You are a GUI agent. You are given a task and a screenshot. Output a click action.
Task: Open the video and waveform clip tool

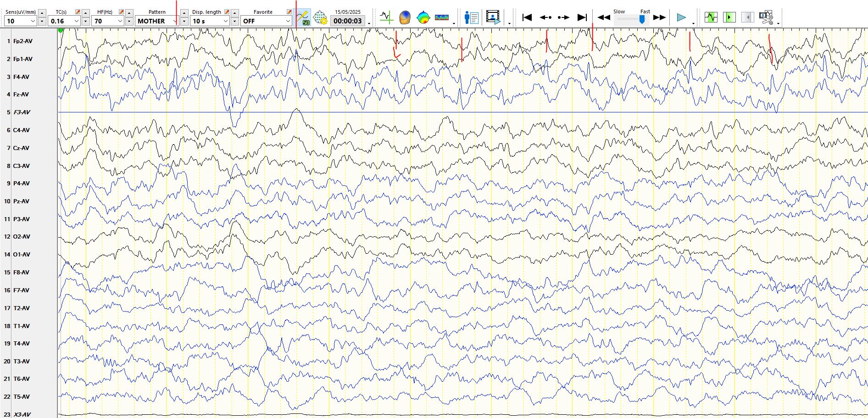click(x=766, y=18)
